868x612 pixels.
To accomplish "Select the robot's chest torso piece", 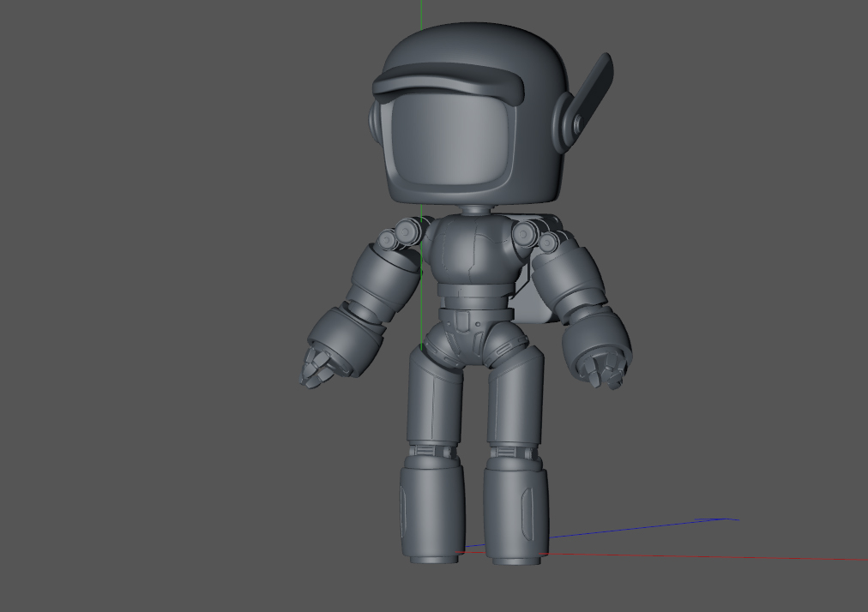I will point(476,250).
